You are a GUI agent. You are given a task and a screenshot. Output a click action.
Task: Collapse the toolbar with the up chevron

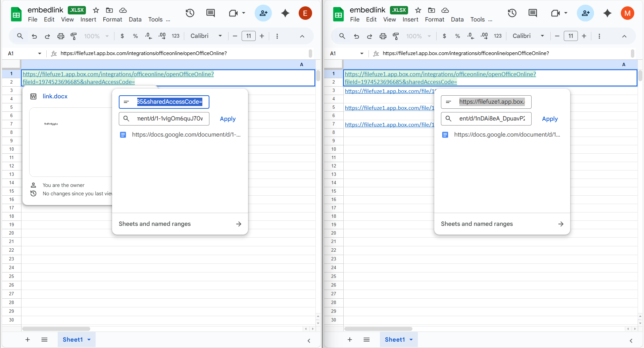tap(302, 36)
